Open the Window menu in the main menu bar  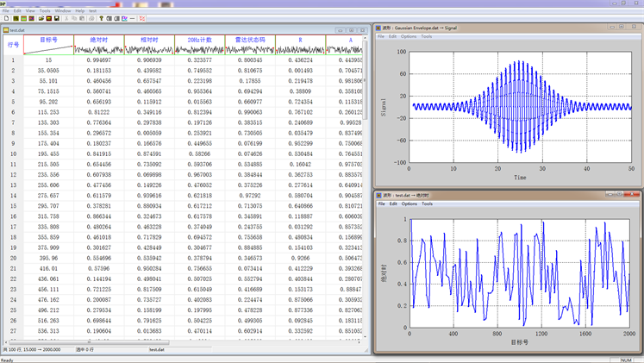point(62,11)
